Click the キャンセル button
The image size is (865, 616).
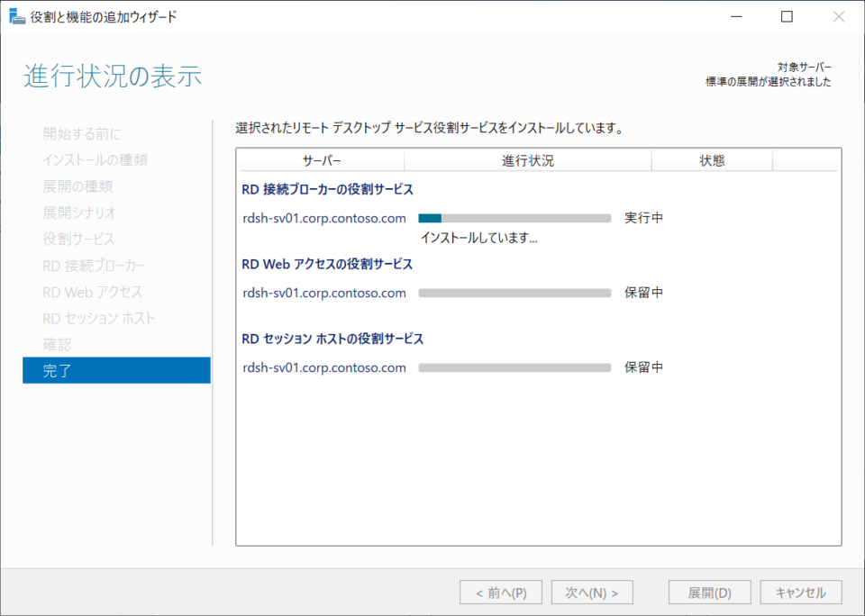tap(801, 593)
